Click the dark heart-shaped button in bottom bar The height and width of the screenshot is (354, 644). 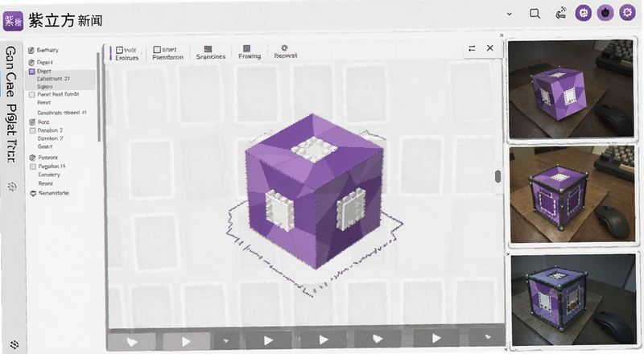pyautogui.click(x=378, y=339)
